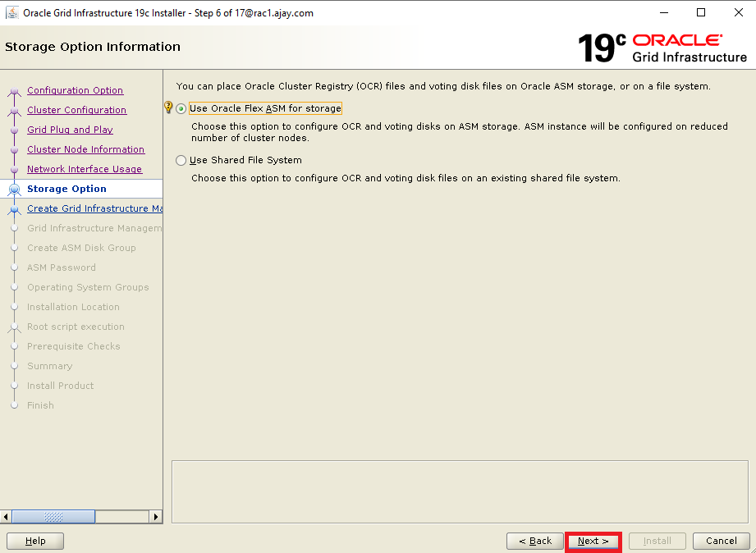Click the sidebar horizontal scrollbar thumb
This screenshot has height=553, width=756.
[53, 517]
